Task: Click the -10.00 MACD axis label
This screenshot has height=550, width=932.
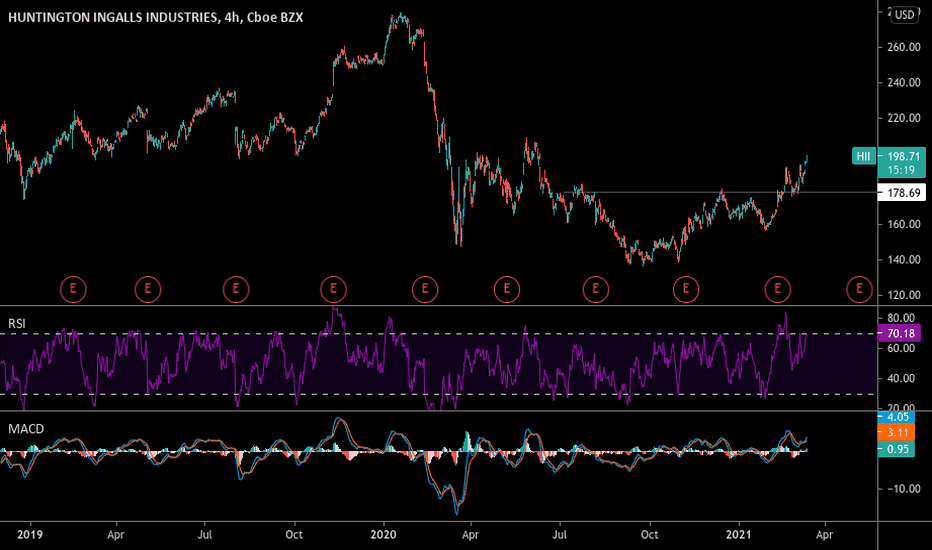Action: pyautogui.click(x=904, y=489)
